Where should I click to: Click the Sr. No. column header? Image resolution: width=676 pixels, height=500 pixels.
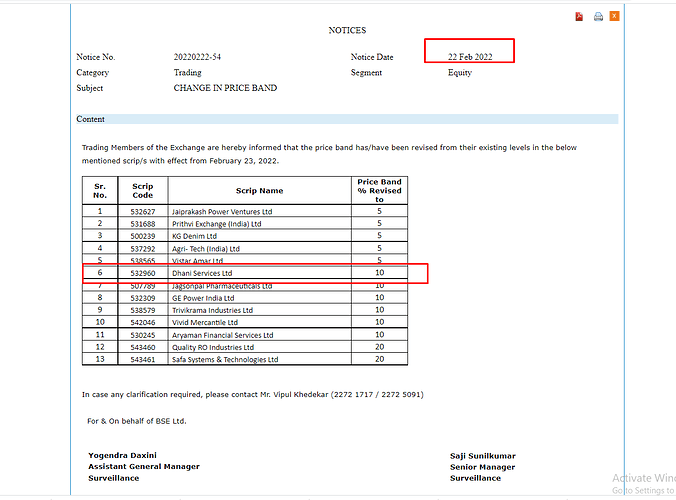[100, 191]
